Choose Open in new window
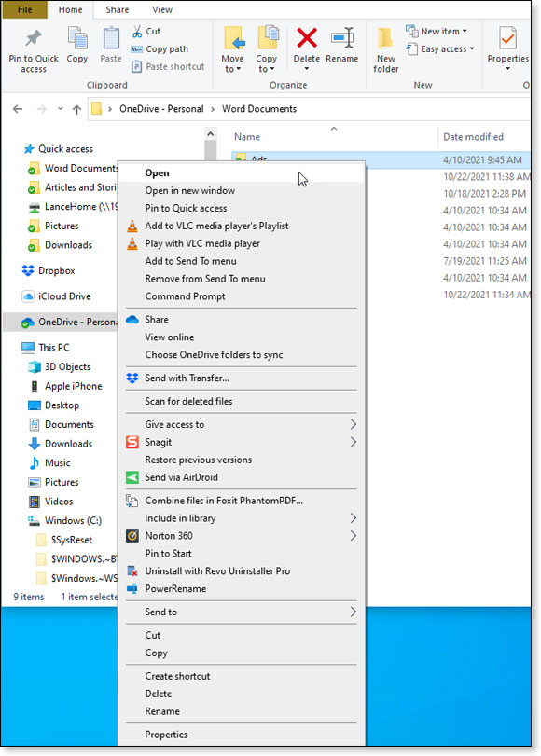 [x=242, y=190]
